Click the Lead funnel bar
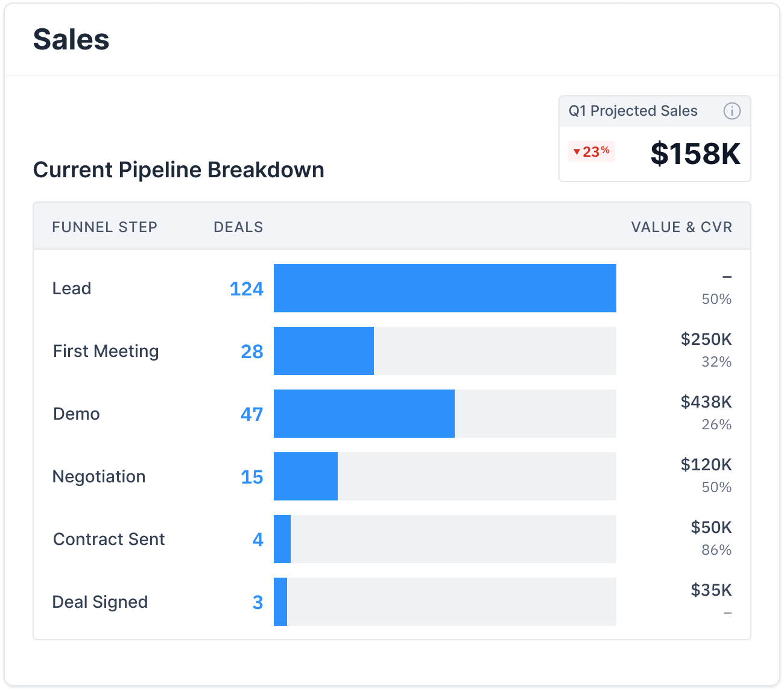Viewport: 784px width, 691px height. [444, 288]
